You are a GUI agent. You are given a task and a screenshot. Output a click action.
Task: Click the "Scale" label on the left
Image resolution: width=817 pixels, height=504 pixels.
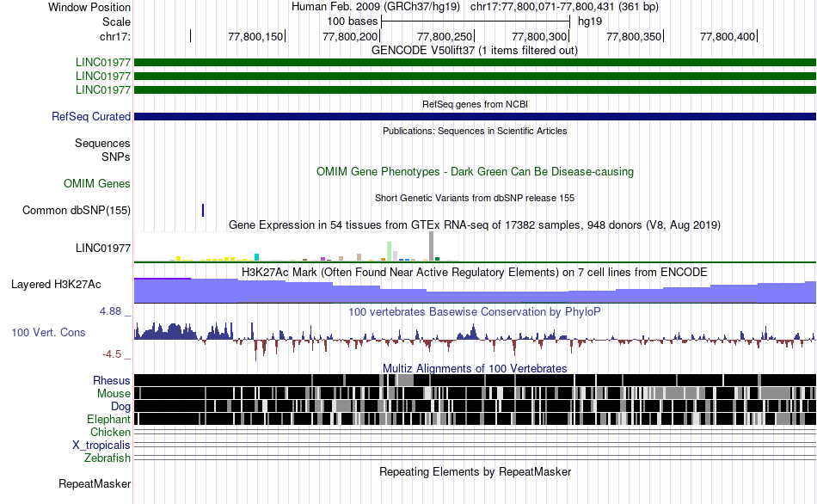(116, 22)
